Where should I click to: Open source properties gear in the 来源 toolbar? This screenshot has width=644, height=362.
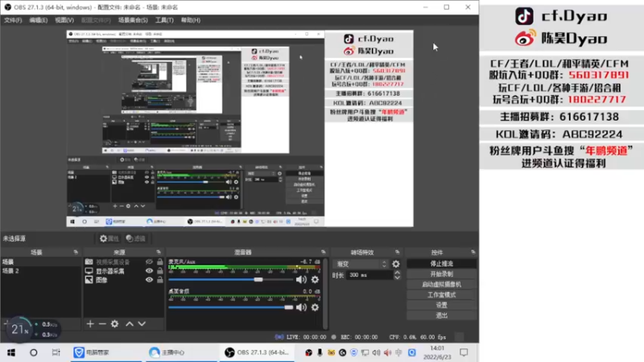(114, 324)
